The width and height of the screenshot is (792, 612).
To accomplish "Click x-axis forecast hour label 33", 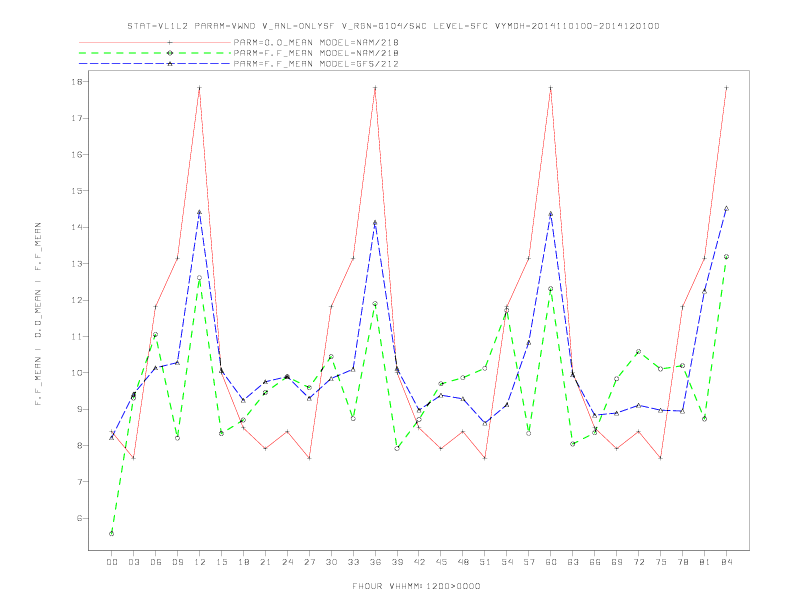I will click(353, 562).
